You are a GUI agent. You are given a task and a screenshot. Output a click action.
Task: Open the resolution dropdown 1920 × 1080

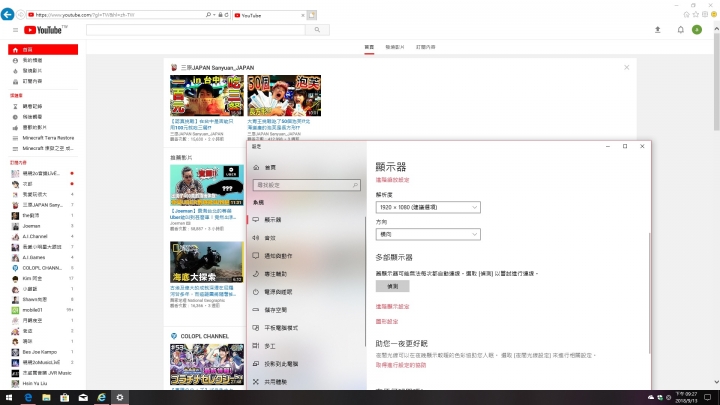(428, 207)
